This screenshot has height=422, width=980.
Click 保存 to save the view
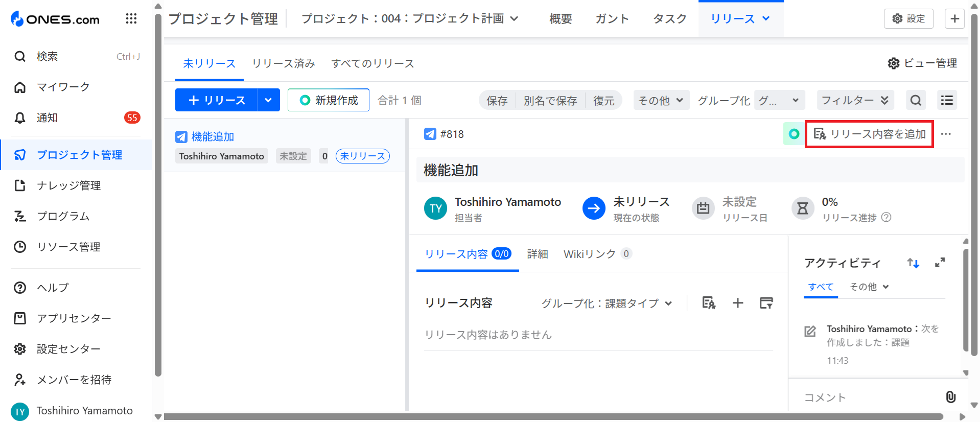pyautogui.click(x=497, y=101)
